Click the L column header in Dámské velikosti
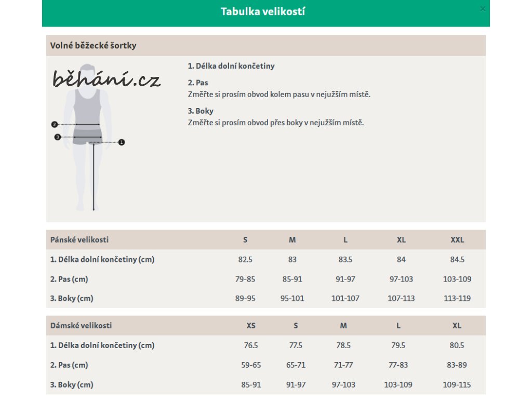This screenshot has width=532, height=399. click(398, 325)
